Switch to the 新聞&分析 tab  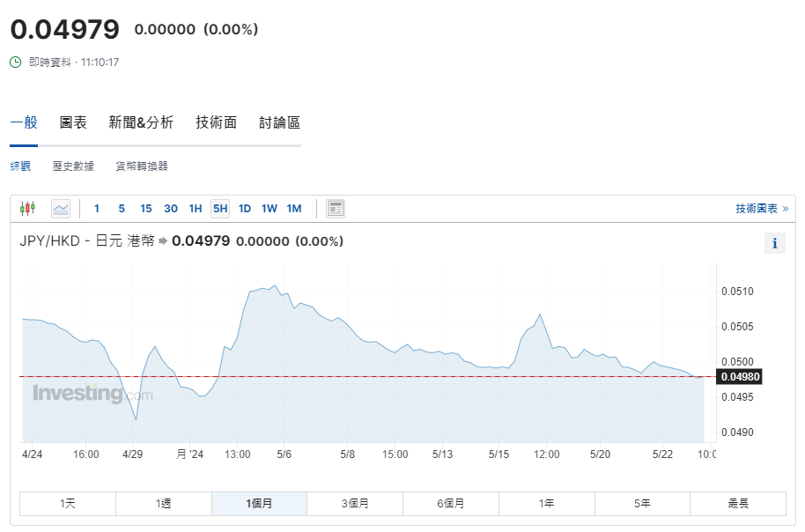click(141, 122)
